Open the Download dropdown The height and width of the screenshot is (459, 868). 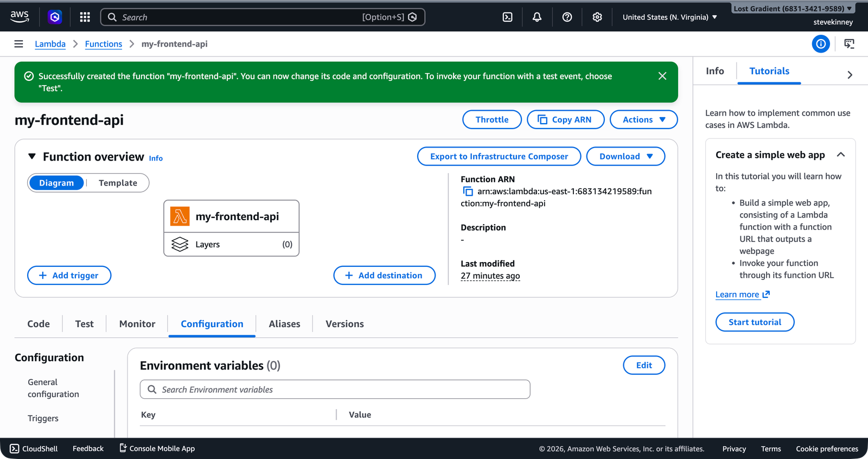tap(626, 156)
